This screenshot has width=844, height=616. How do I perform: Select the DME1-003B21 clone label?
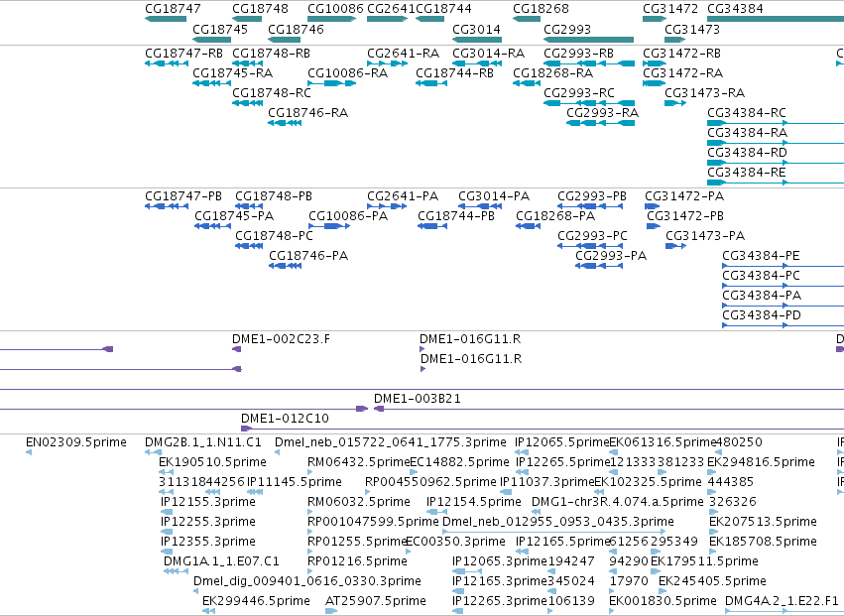(x=418, y=399)
